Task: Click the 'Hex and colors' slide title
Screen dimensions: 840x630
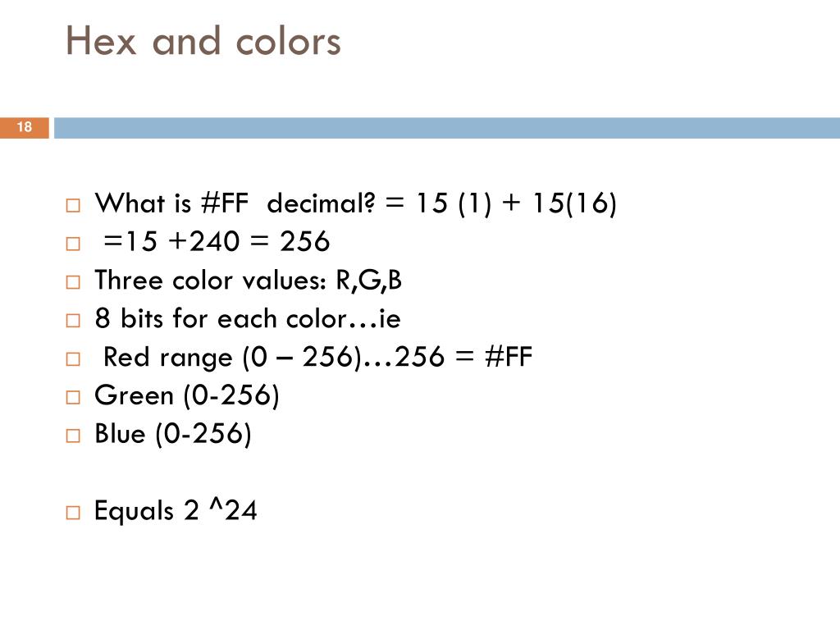Action: pos(203,41)
